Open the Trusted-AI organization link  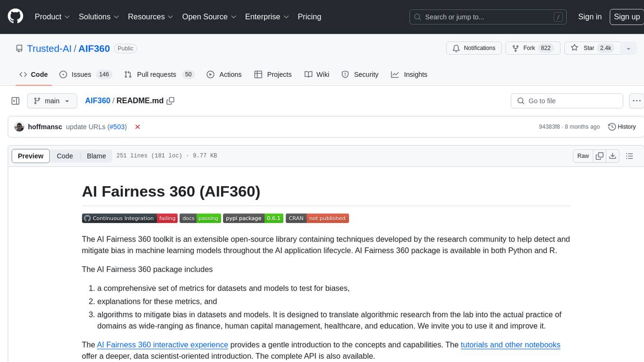[49, 48]
